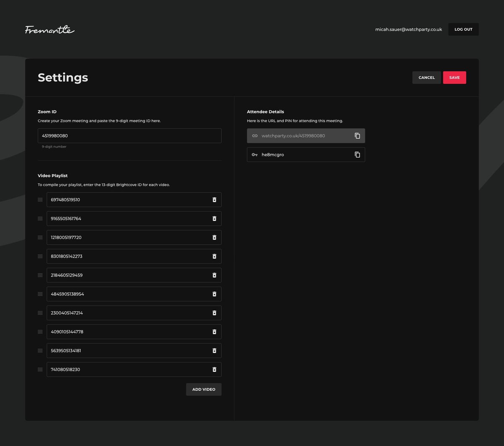Focus the Zoom ID input field
Viewport: 504px width, 446px height.
[x=130, y=136]
